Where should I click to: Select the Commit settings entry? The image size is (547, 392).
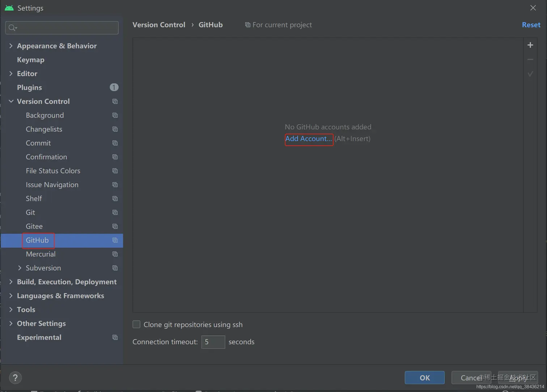point(38,143)
